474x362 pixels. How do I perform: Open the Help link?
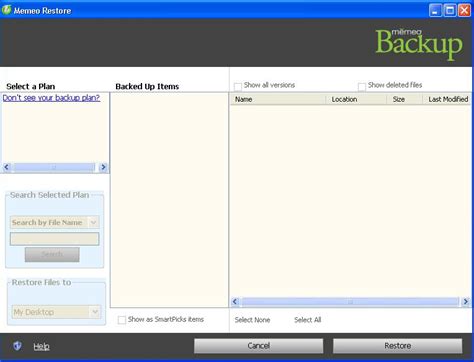pos(41,346)
